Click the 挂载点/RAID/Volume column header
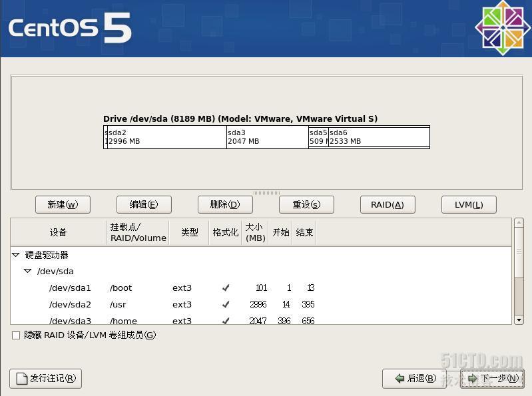The width and height of the screenshot is (532, 396). coord(138,232)
